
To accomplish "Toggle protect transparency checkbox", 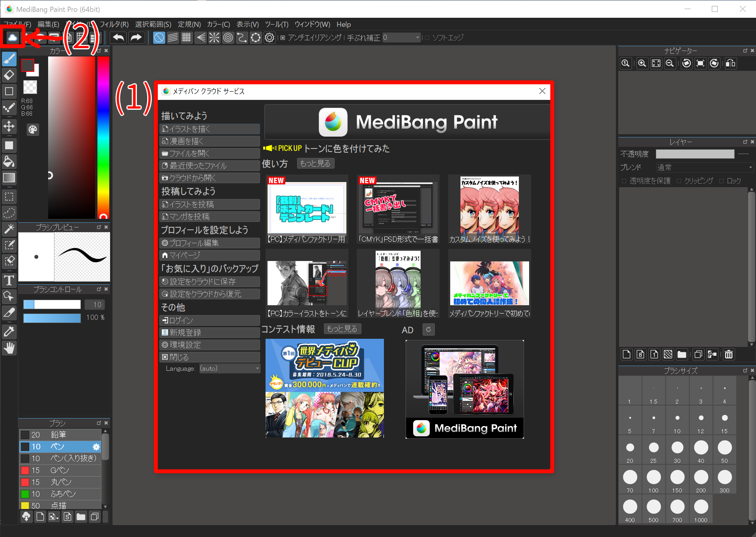I will [624, 181].
